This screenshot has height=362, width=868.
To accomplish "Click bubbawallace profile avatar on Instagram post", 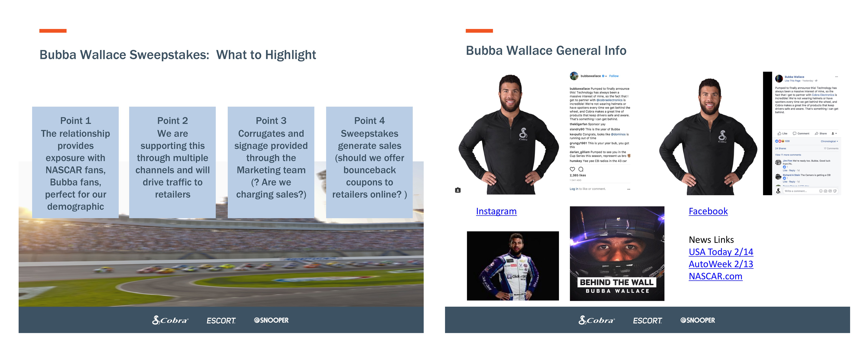I will point(574,76).
